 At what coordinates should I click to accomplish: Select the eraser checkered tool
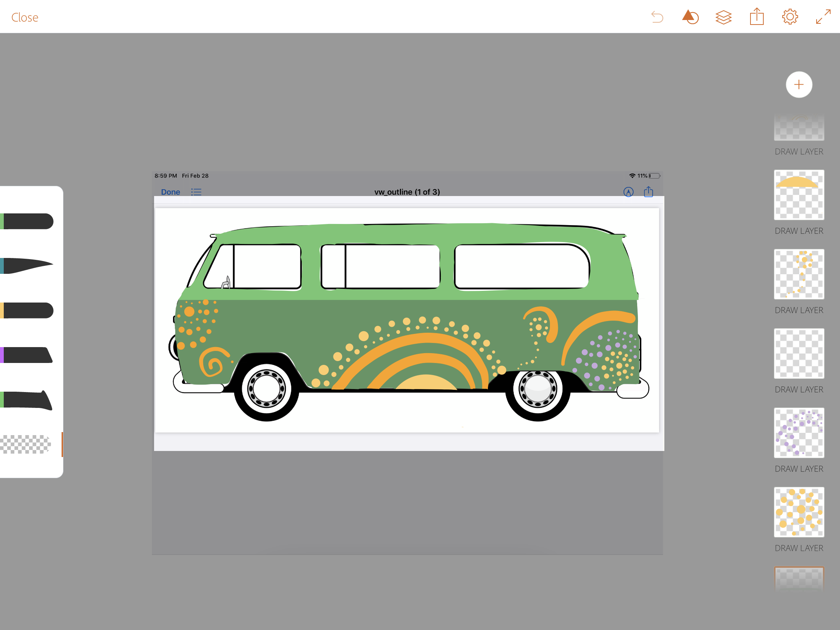point(25,444)
